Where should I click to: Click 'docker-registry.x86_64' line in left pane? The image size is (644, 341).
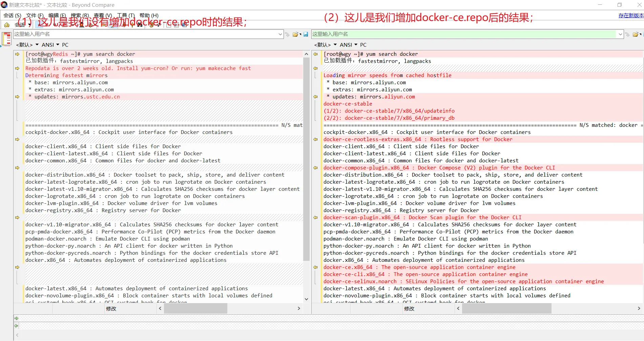point(103,210)
